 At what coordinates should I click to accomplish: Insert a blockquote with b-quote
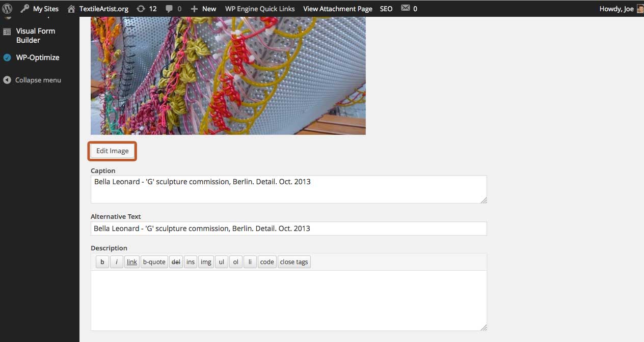[x=154, y=262]
